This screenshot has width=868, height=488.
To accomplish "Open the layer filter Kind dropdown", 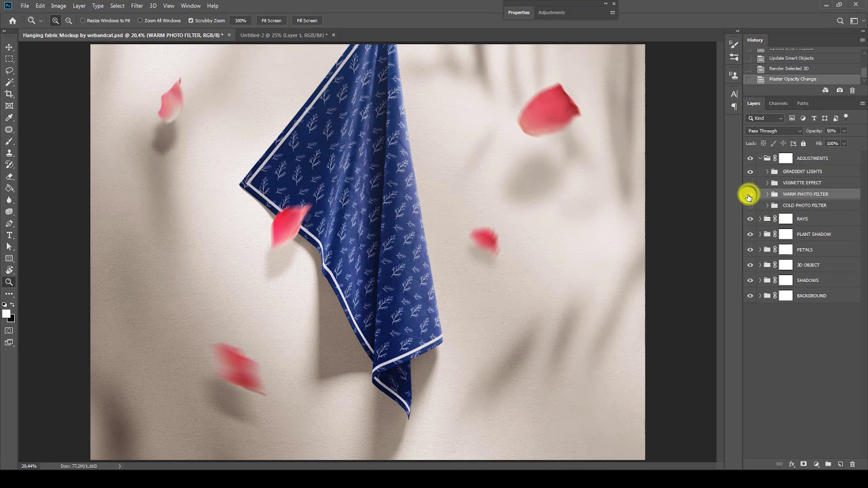I will [765, 118].
